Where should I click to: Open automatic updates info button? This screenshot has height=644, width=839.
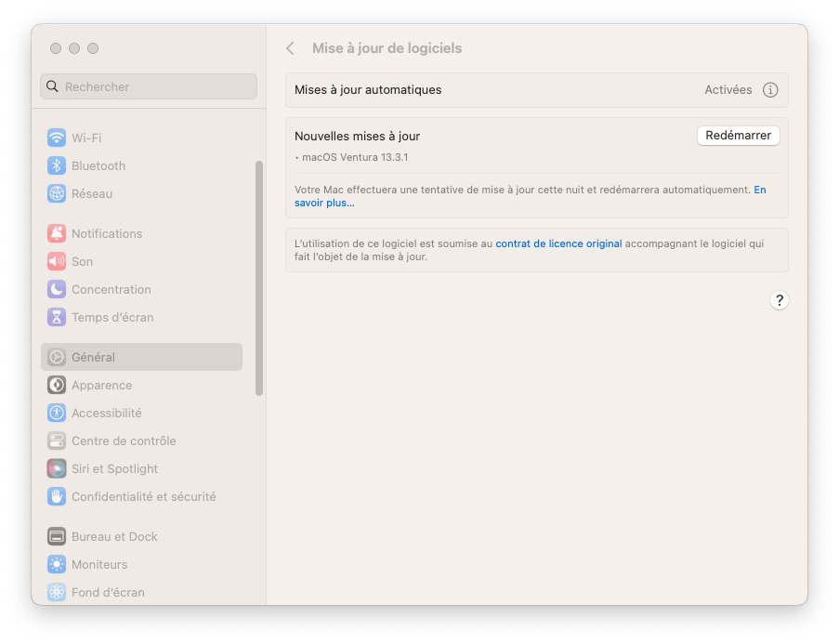pos(770,90)
